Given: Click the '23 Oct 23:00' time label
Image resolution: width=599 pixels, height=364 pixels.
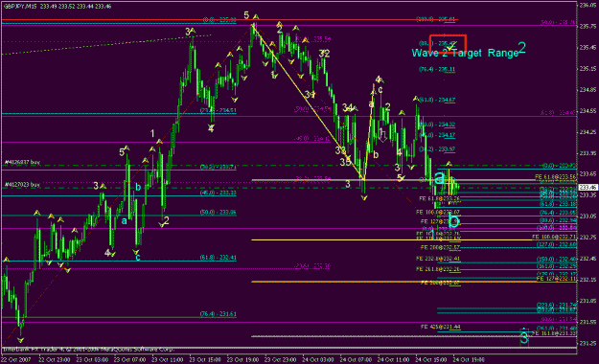Looking at the screenshot, I should (281, 360).
